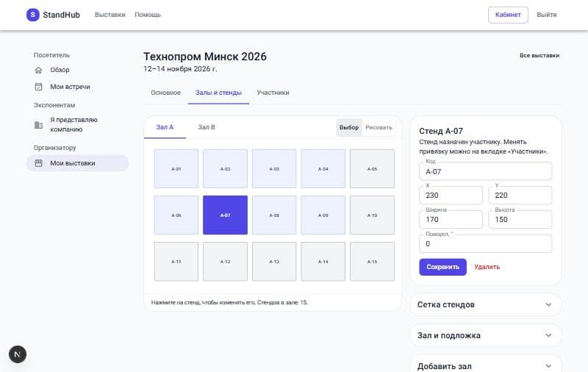Expand the Сетка стендов section
Image resolution: width=588 pixels, height=372 pixels.
coord(486,304)
